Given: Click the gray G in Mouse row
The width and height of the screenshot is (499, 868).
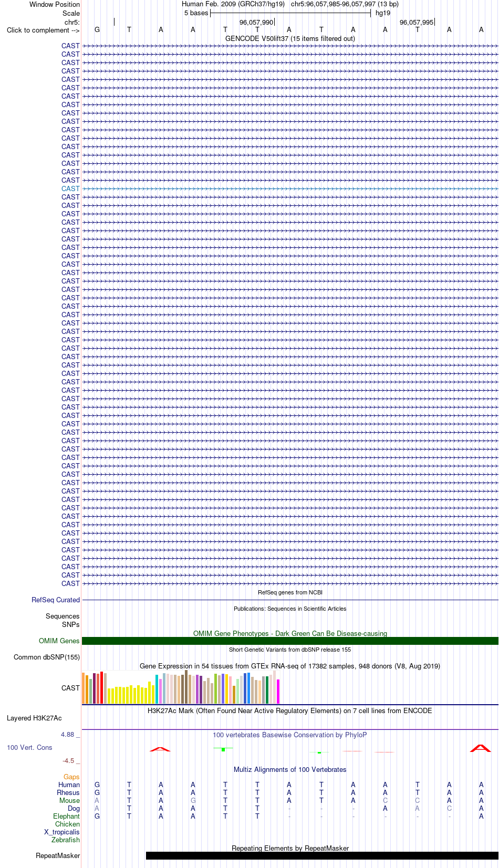Looking at the screenshot, I should (x=193, y=800).
